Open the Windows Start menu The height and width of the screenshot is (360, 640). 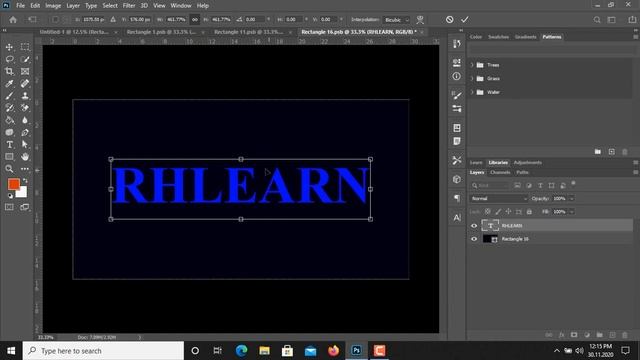point(11,351)
